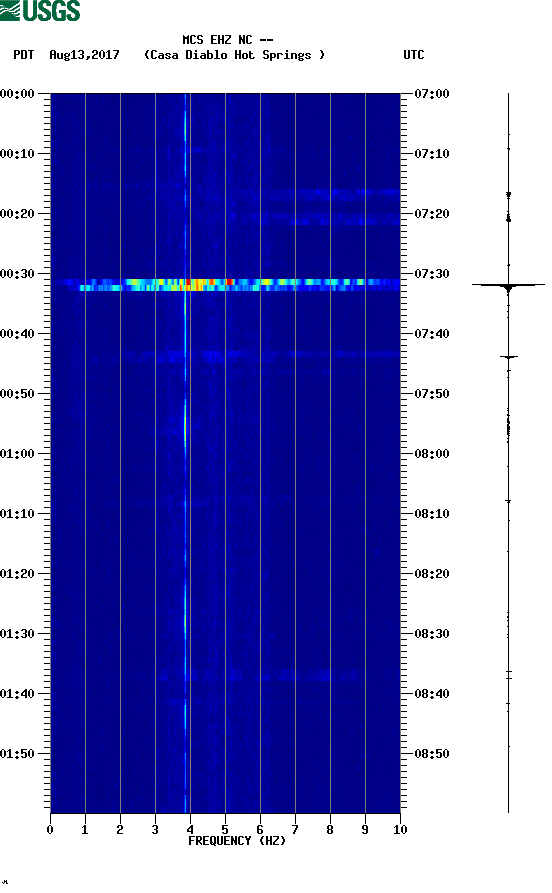Click frequency axis tick label "6"
552x893 pixels.
point(260,830)
